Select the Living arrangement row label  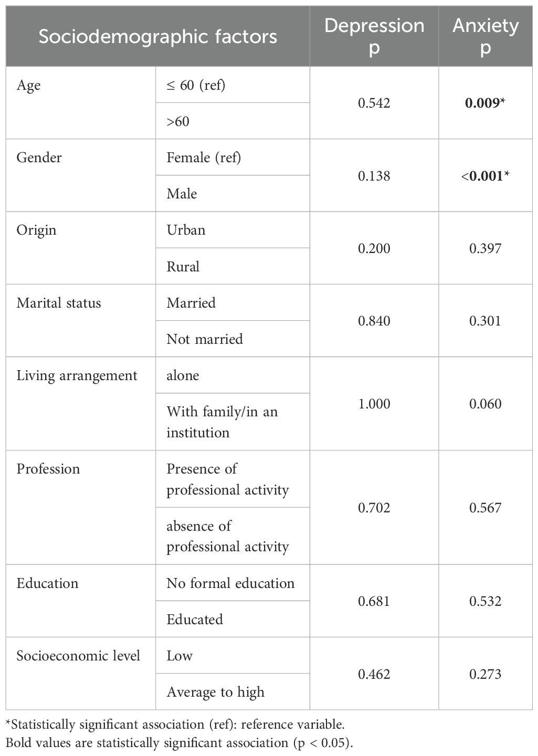click(77, 376)
